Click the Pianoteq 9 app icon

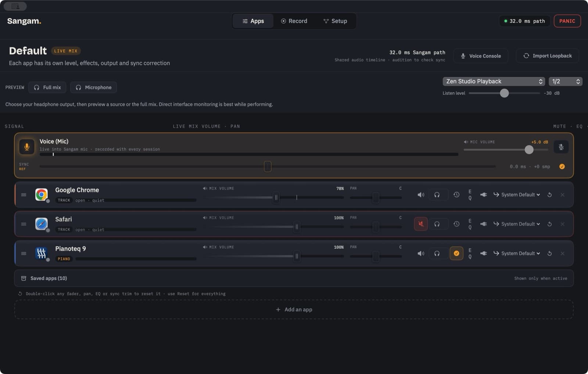[x=42, y=253]
